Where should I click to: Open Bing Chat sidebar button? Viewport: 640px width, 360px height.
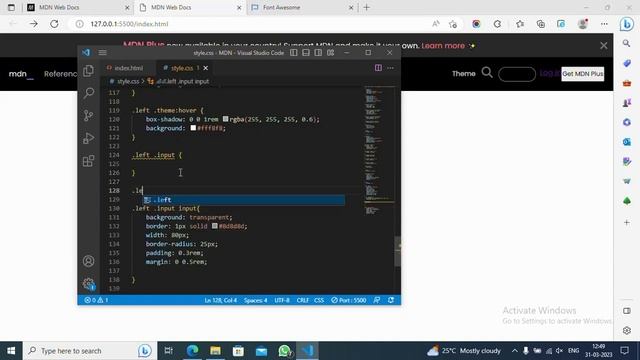click(x=627, y=24)
